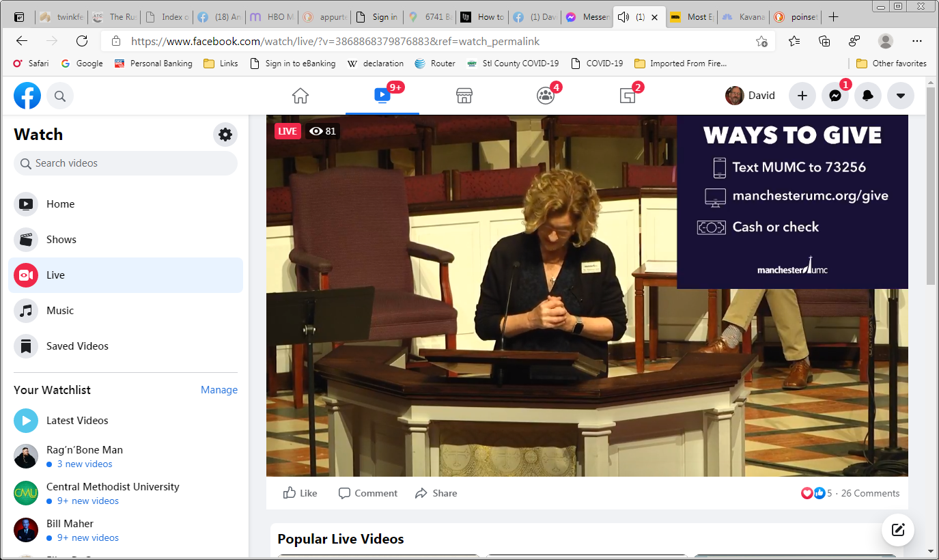Open Facebook Home from top navigation
The image size is (939, 560).
click(x=300, y=96)
